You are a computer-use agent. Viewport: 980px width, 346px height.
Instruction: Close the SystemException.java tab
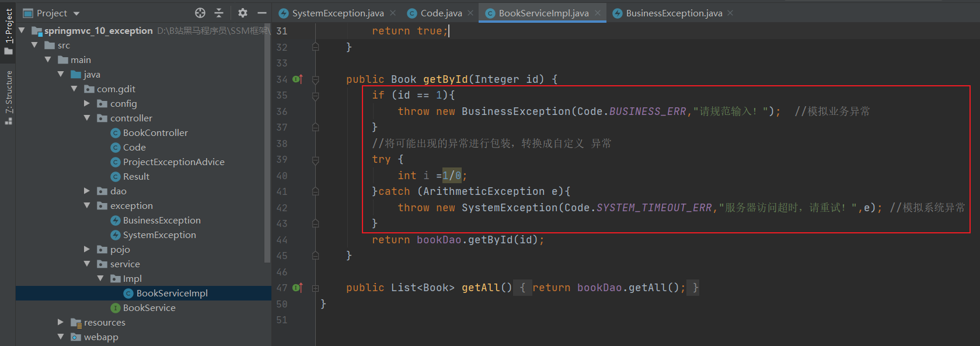point(393,13)
